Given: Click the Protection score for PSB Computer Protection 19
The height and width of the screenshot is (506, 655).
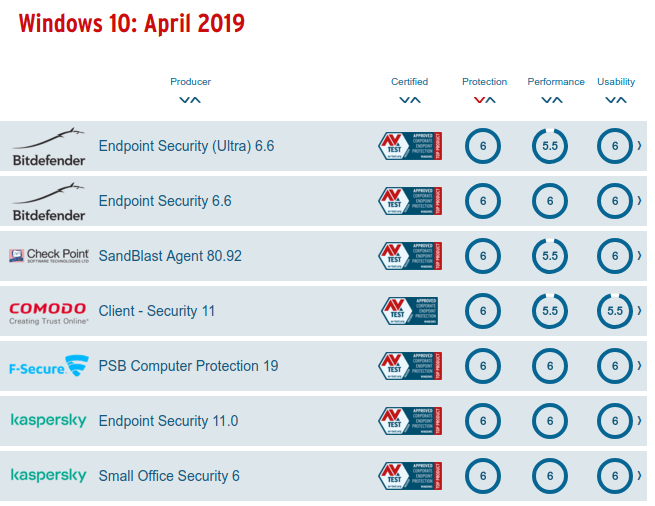Looking at the screenshot, I should point(483,366).
